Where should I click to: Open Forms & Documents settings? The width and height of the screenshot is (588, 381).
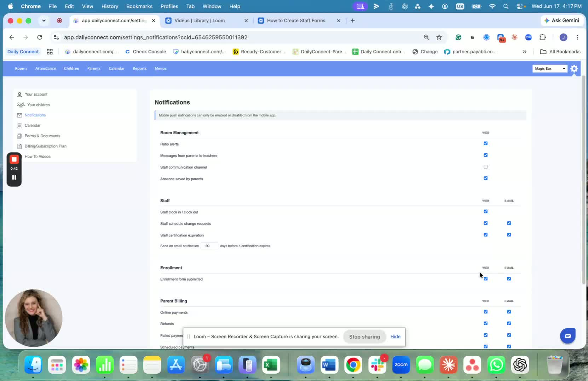[42, 136]
